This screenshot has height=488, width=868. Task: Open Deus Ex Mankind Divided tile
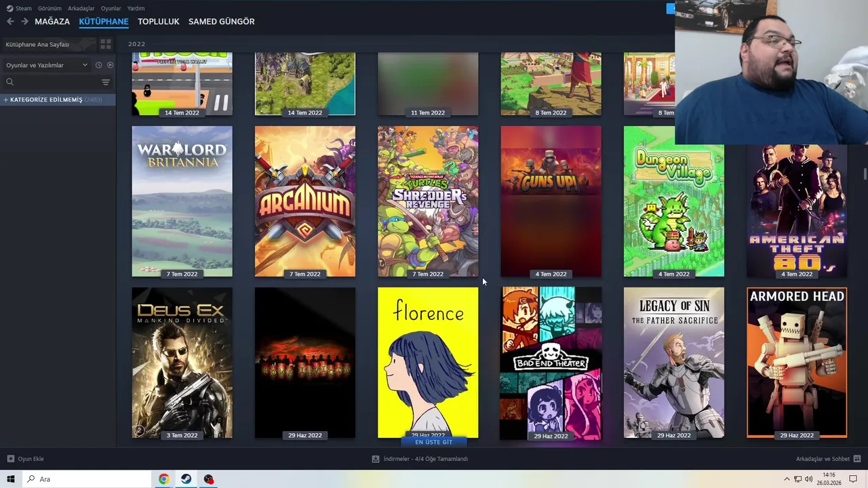point(182,363)
